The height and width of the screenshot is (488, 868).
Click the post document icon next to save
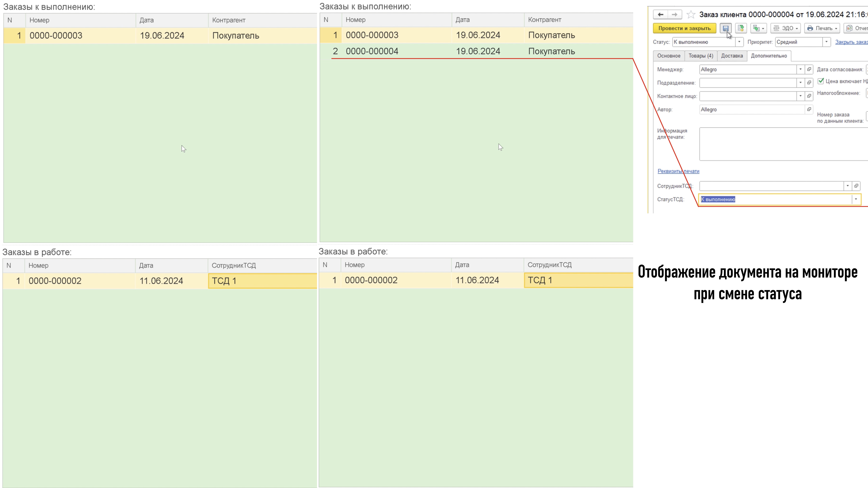click(x=741, y=28)
